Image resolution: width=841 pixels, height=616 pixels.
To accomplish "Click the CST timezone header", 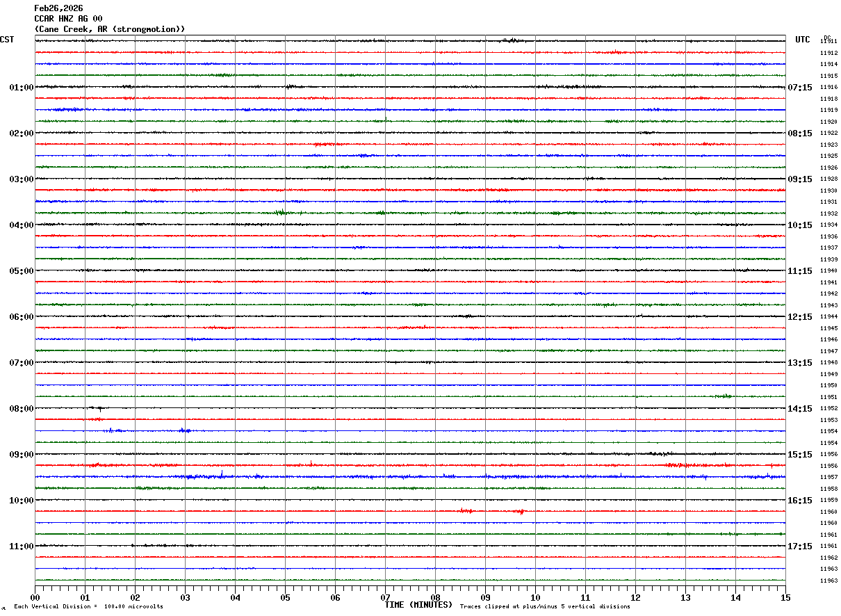I will (x=7, y=40).
